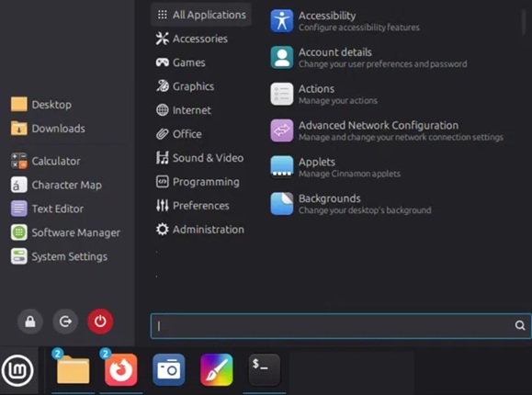Click the Character Map icon
Image resolution: width=532 pixels, height=395 pixels.
tap(18, 185)
